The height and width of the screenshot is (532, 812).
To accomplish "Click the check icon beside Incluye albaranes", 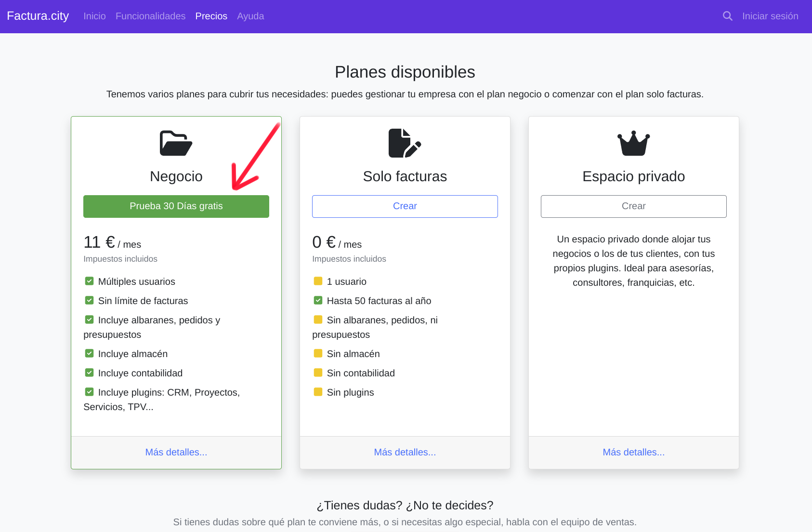I will pyautogui.click(x=89, y=319).
